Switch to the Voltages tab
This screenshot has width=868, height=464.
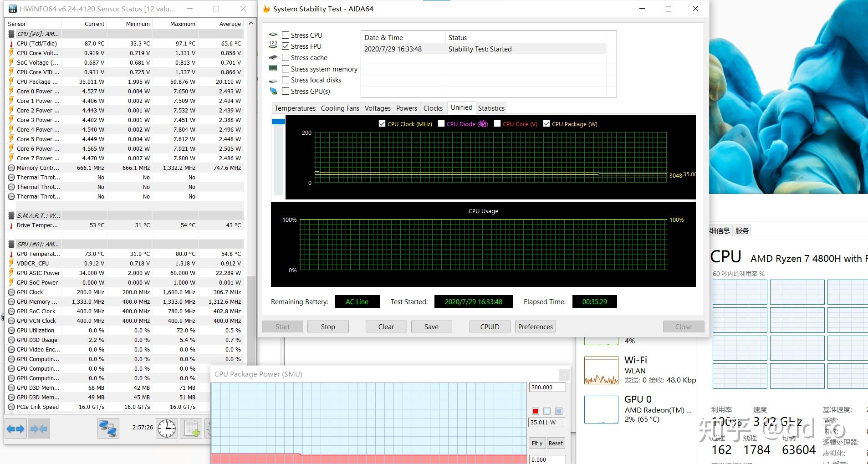click(x=378, y=108)
